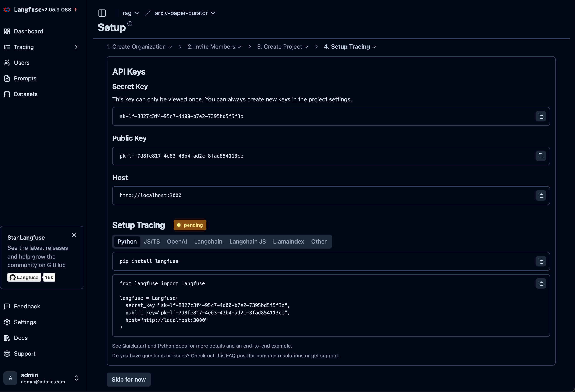Click the Setup info icon

click(130, 24)
